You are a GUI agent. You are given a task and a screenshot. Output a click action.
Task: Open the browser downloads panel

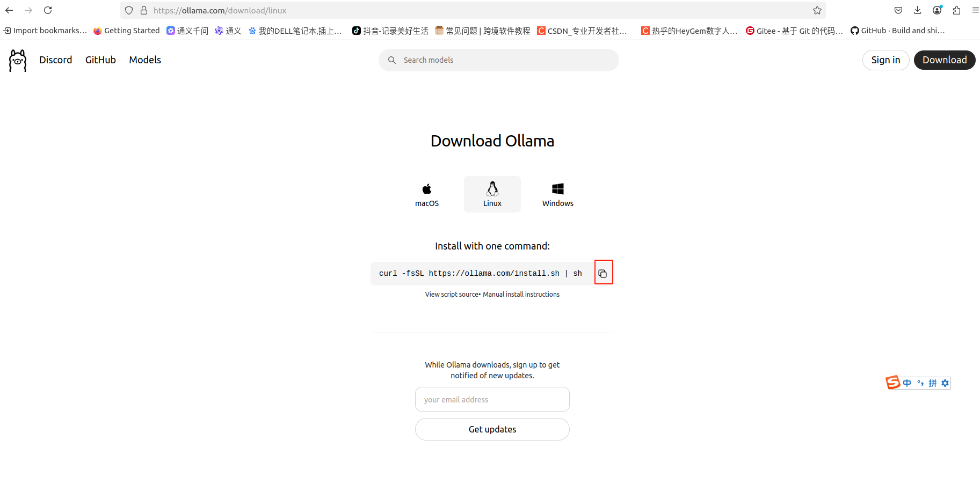coord(918,10)
